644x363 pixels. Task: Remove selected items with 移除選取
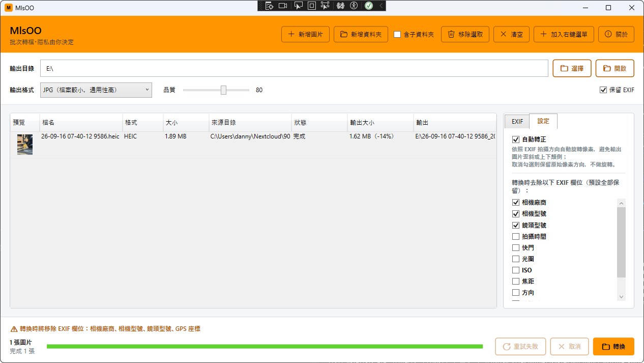pos(465,34)
